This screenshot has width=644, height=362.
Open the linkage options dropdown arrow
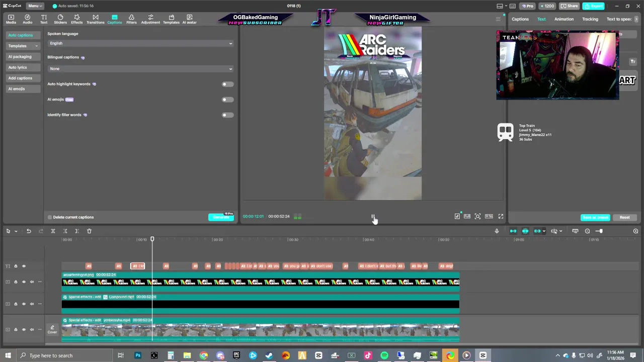[x=543, y=231]
